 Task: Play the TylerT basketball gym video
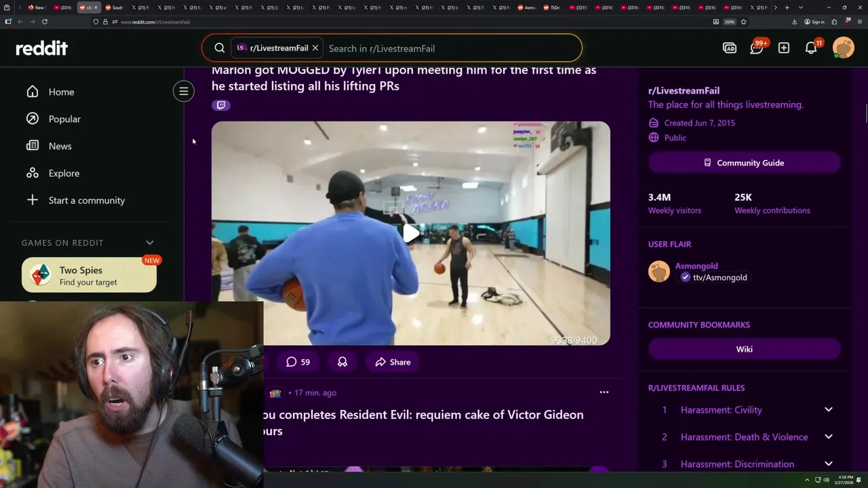411,233
